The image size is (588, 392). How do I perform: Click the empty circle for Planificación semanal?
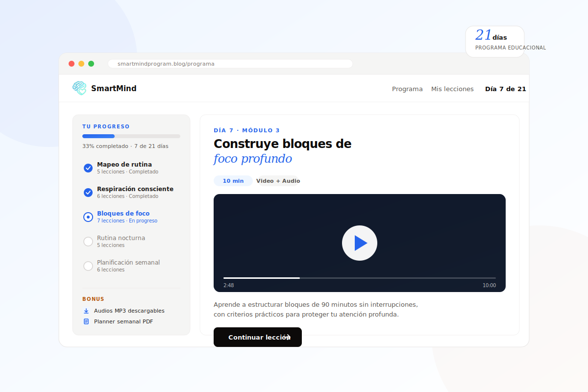[x=88, y=266]
